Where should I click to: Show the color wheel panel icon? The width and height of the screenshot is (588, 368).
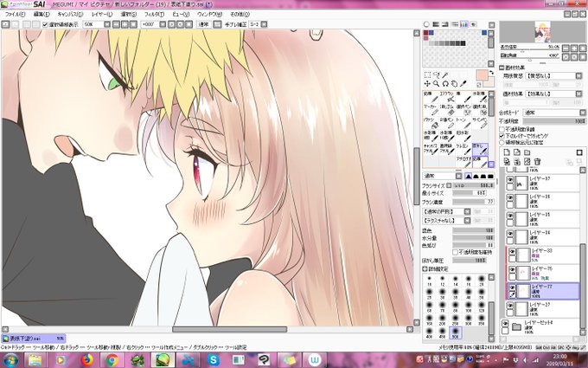426,24
